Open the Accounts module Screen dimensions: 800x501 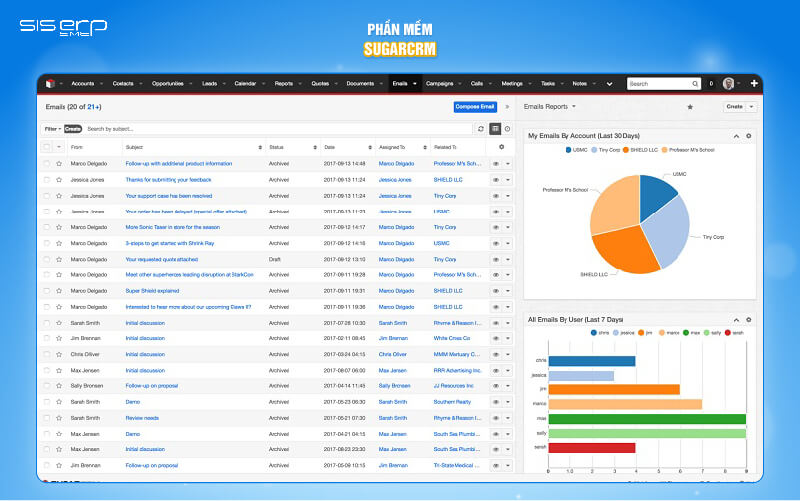click(x=83, y=84)
